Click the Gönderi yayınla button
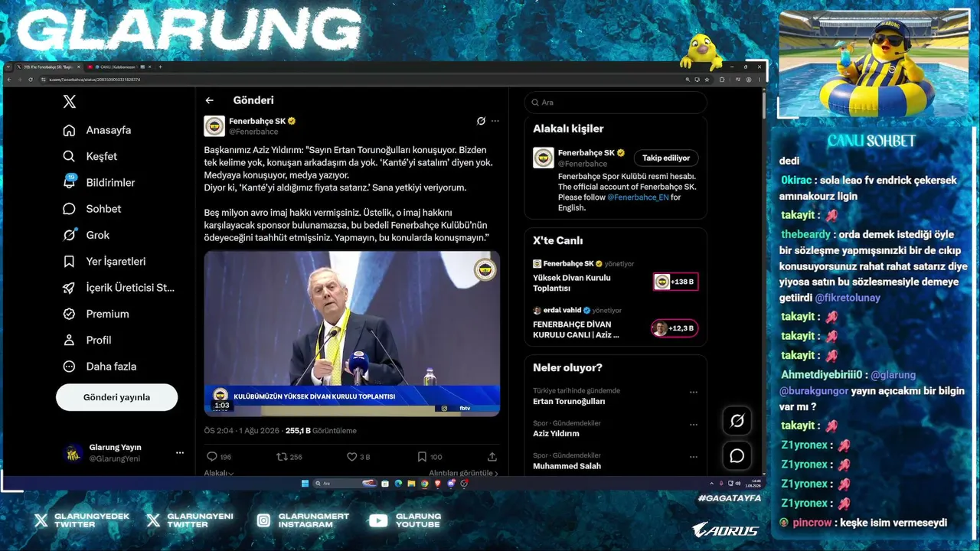Viewport: 980px width, 551px height. click(116, 397)
